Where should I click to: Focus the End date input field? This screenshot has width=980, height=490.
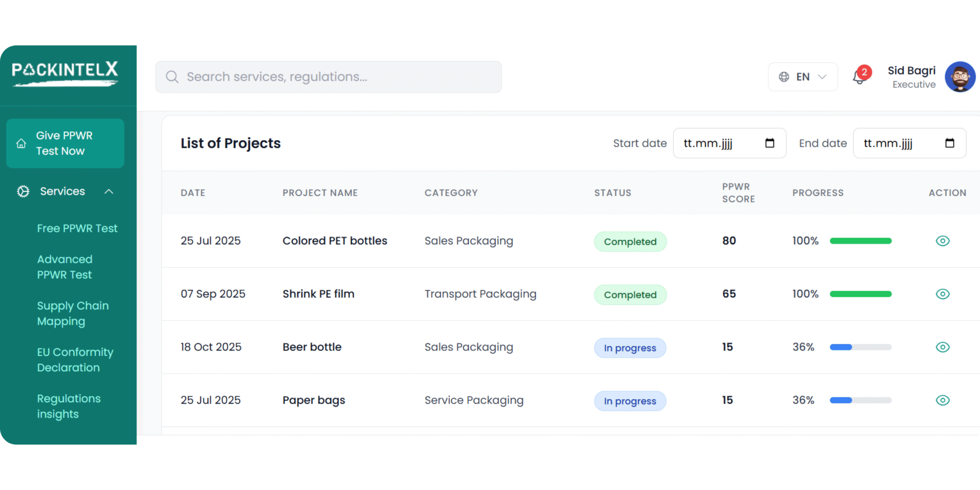pyautogui.click(x=910, y=143)
